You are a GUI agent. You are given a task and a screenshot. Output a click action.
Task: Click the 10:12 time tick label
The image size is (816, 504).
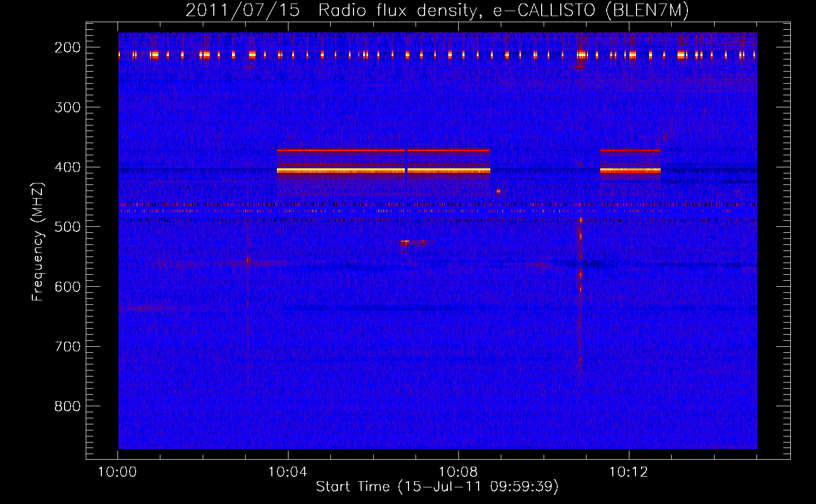pyautogui.click(x=629, y=472)
